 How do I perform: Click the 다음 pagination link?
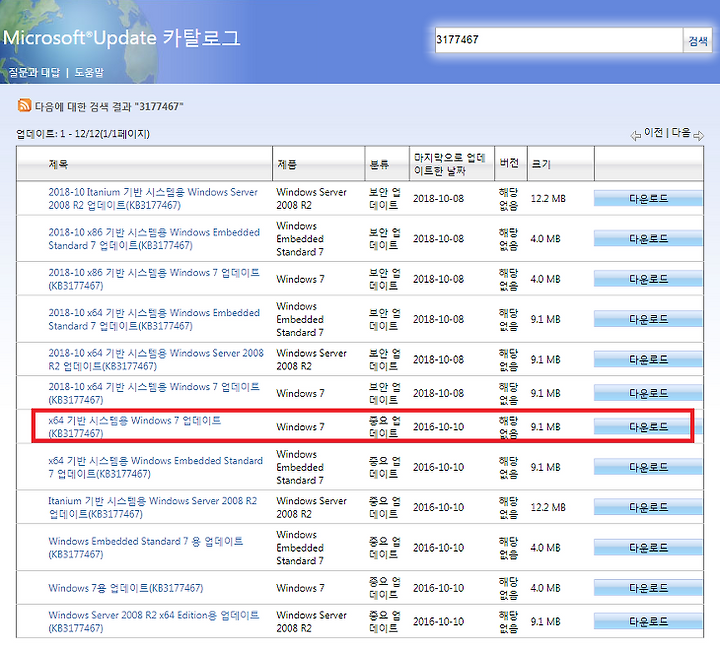point(681,133)
